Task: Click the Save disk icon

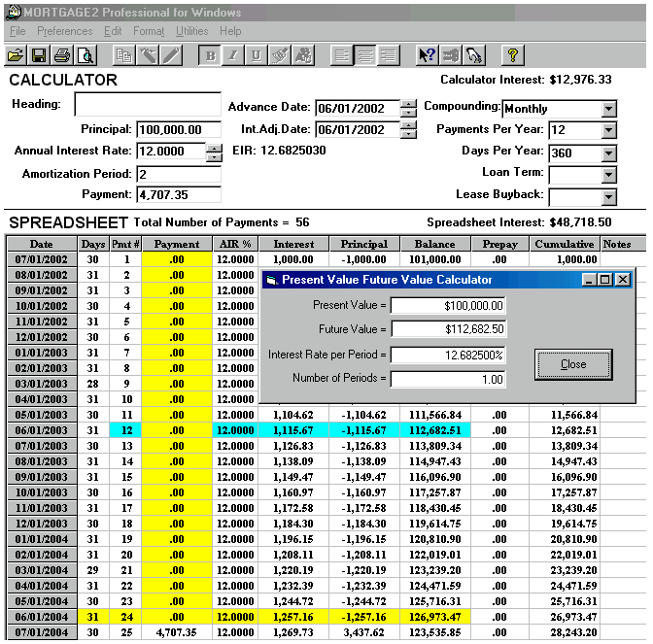Action: 39,55
